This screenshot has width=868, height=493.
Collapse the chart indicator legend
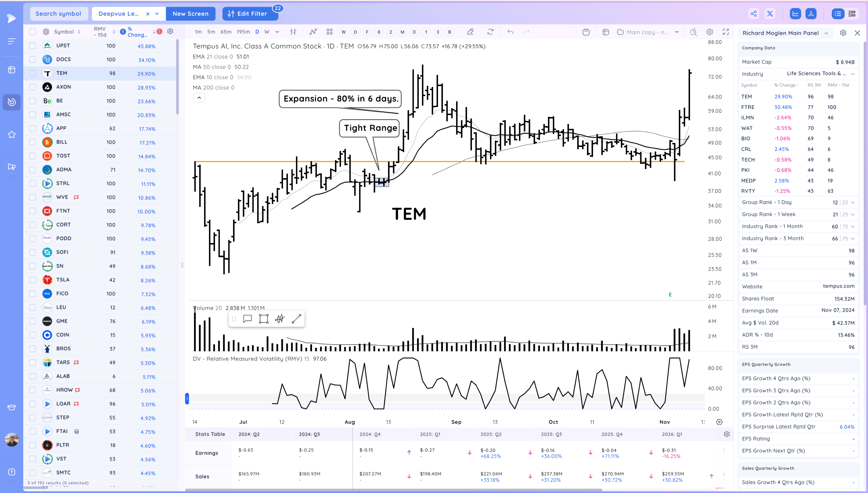(x=199, y=98)
